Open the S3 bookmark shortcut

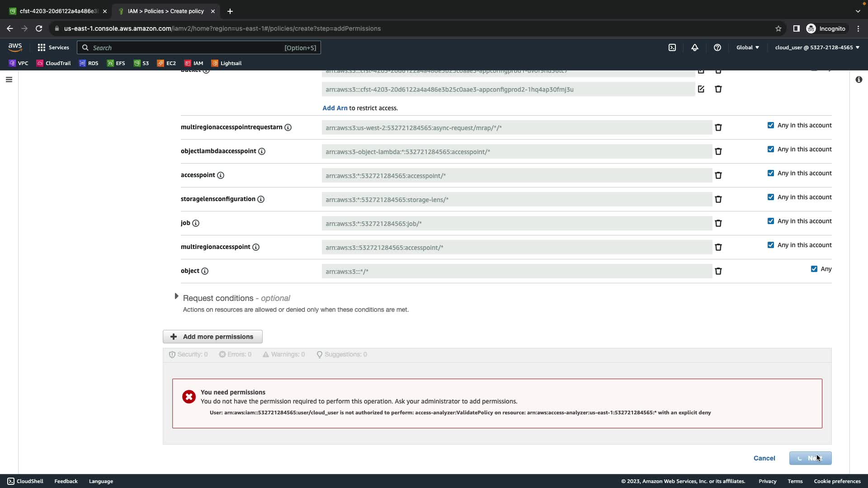click(x=141, y=63)
